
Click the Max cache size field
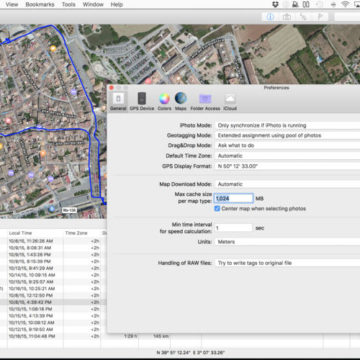pos(233,198)
